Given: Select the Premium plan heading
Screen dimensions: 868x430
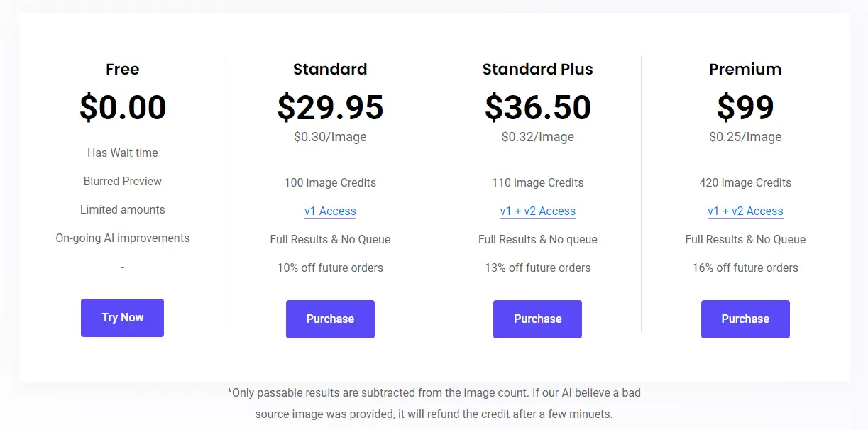Looking at the screenshot, I should (x=745, y=69).
